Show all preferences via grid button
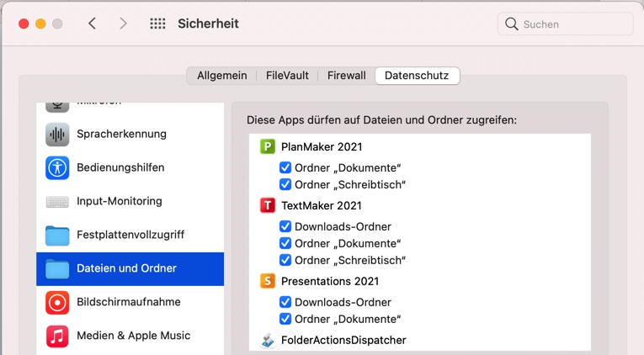The image size is (644, 355). (157, 24)
